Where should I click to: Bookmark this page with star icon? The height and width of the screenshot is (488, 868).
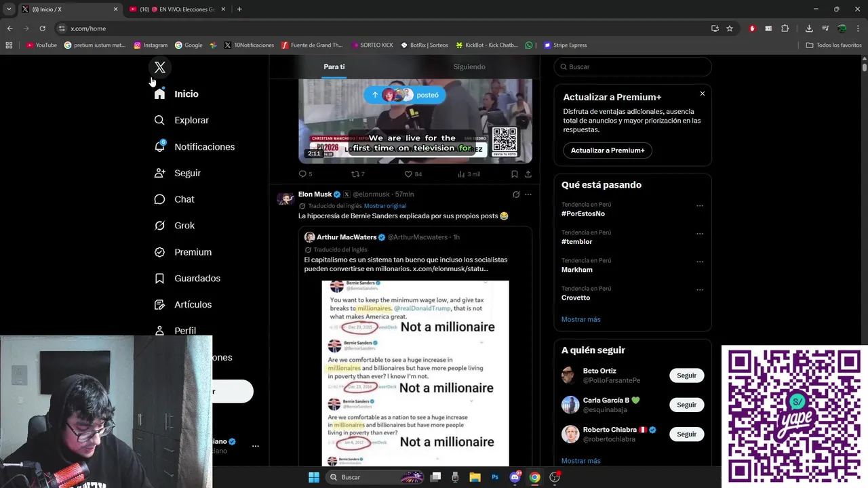coord(730,28)
